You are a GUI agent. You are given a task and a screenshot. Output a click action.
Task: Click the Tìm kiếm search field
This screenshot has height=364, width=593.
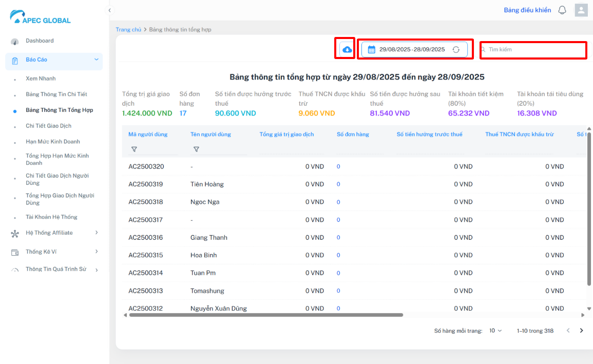coord(534,50)
